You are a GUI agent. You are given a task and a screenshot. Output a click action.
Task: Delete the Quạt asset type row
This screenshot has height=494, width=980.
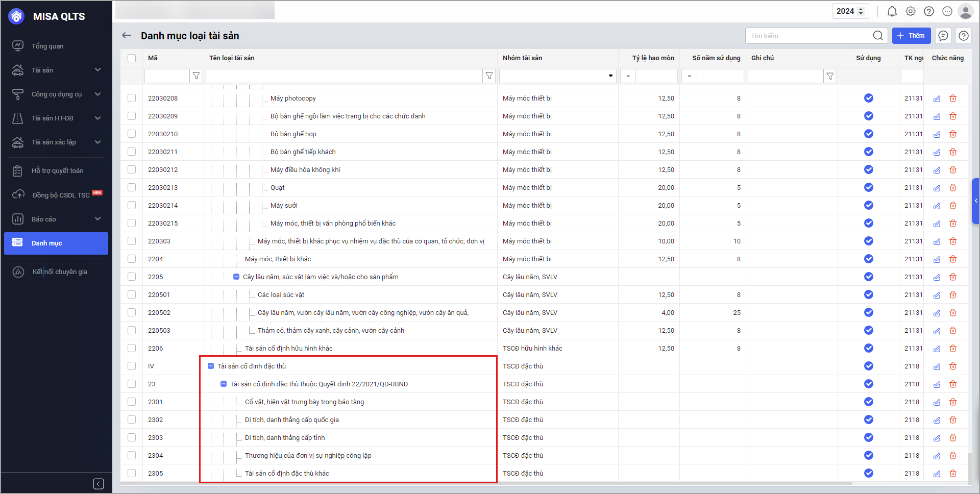(x=952, y=188)
